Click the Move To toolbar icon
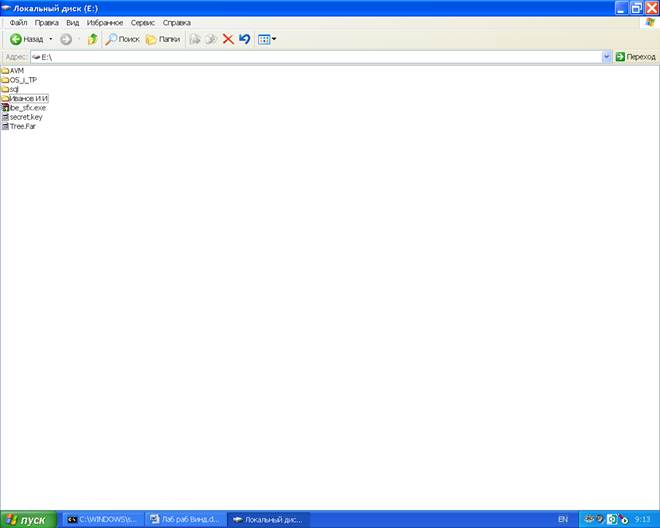The height and width of the screenshot is (528, 660). (194, 39)
